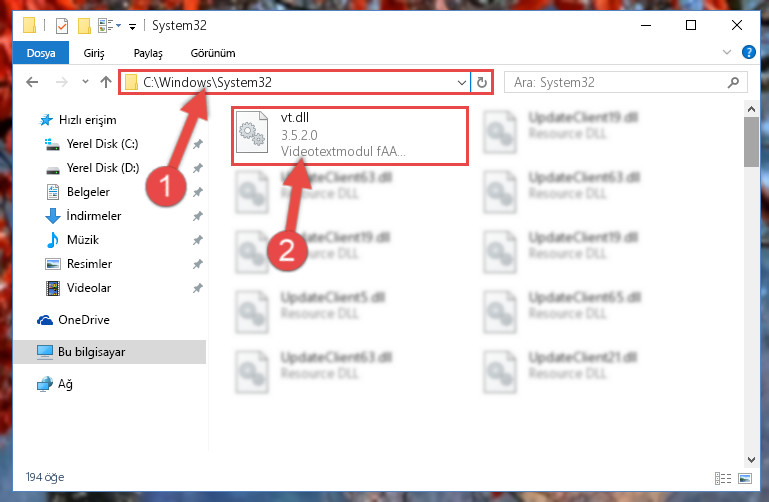Toggle pin next to Müzik
769x502 pixels.
click(198, 240)
